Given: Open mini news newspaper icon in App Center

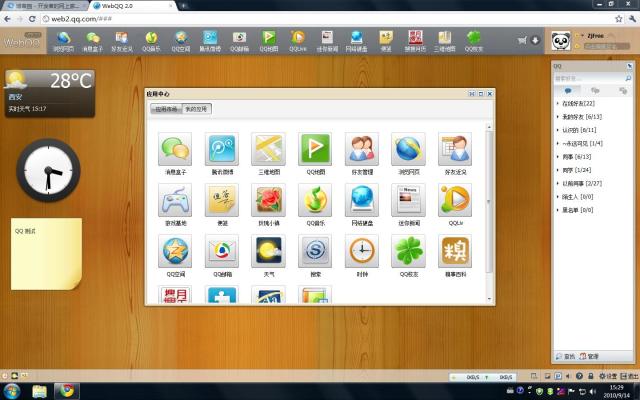Looking at the screenshot, I should (408, 200).
